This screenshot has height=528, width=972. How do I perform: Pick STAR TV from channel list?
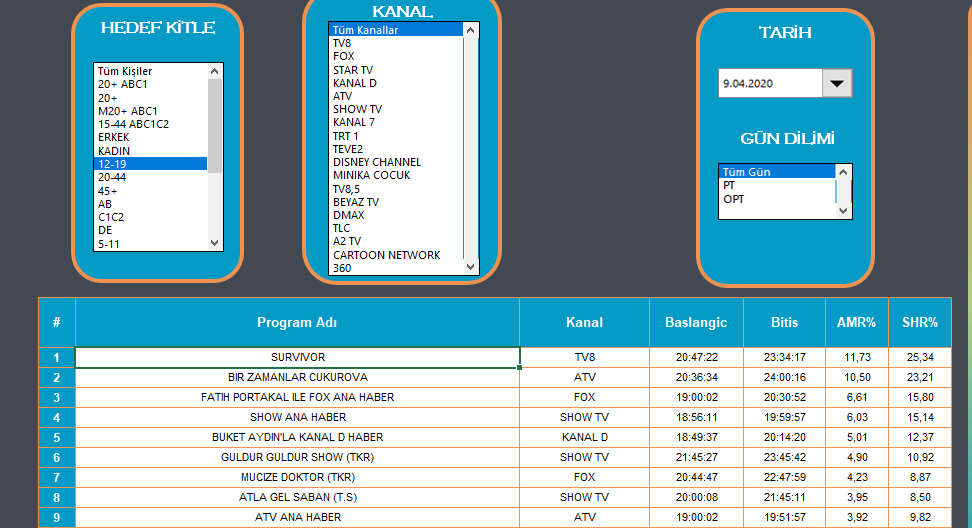(x=353, y=70)
